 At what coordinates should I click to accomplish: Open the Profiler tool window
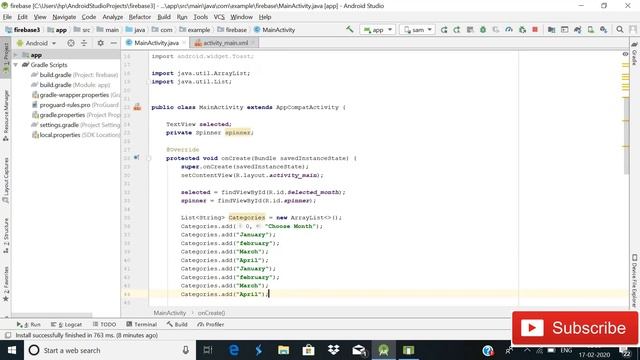click(211, 324)
